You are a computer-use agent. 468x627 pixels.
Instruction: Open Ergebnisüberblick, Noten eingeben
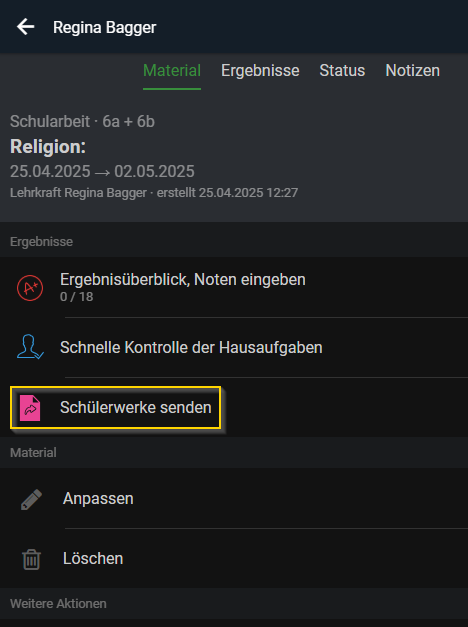pos(234,287)
